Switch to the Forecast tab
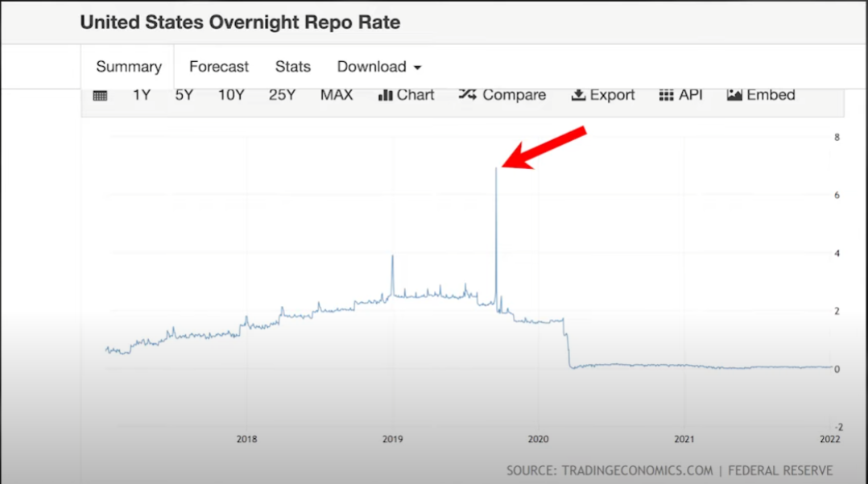Viewport: 868px width, 484px height. pyautogui.click(x=219, y=67)
